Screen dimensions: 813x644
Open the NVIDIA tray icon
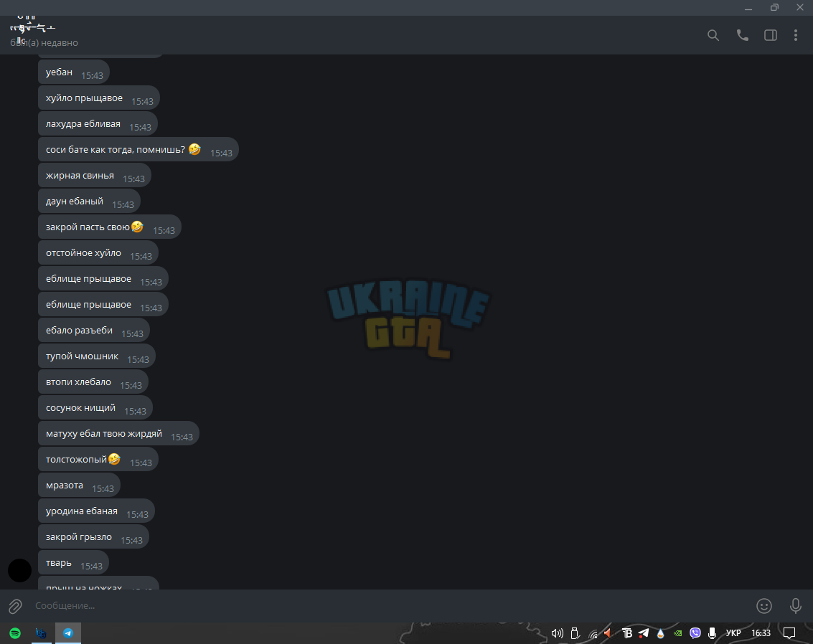677,633
